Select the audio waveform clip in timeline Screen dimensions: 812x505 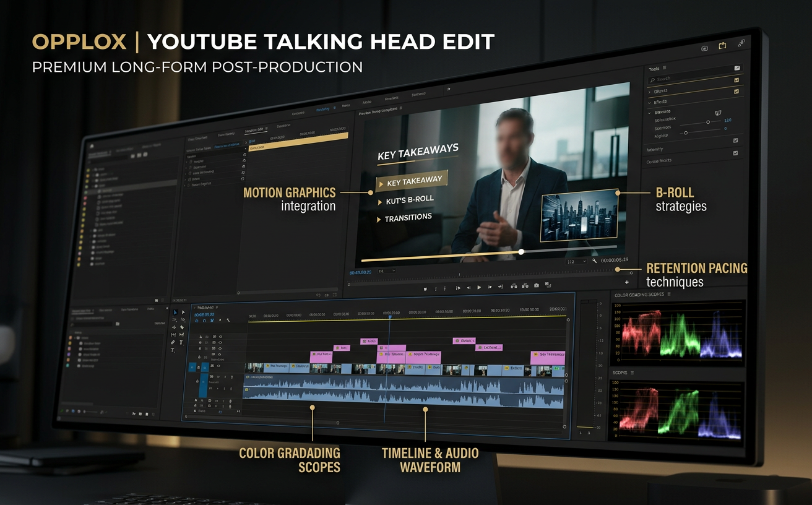click(404, 391)
